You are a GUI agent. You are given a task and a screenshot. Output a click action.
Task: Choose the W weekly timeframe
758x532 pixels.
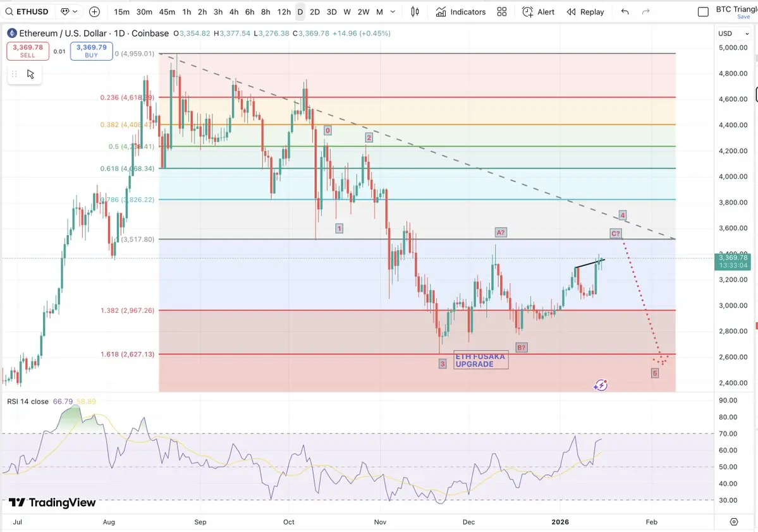[x=347, y=11]
